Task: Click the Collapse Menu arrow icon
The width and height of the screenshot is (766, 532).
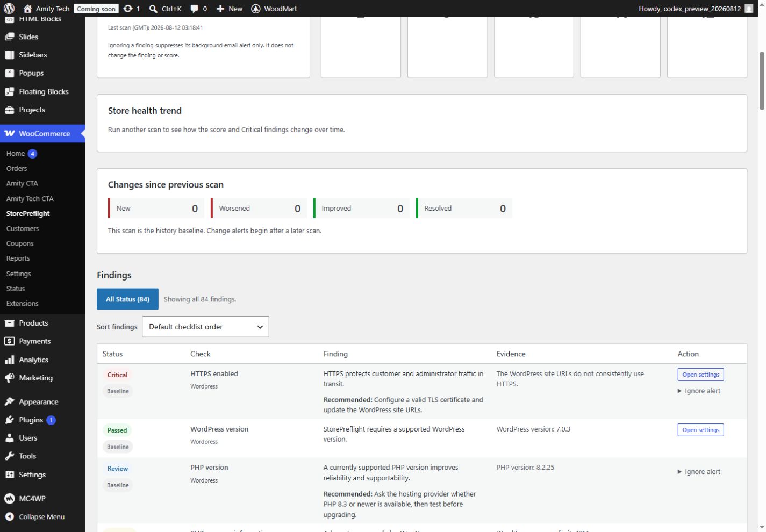Action: [x=10, y=516]
